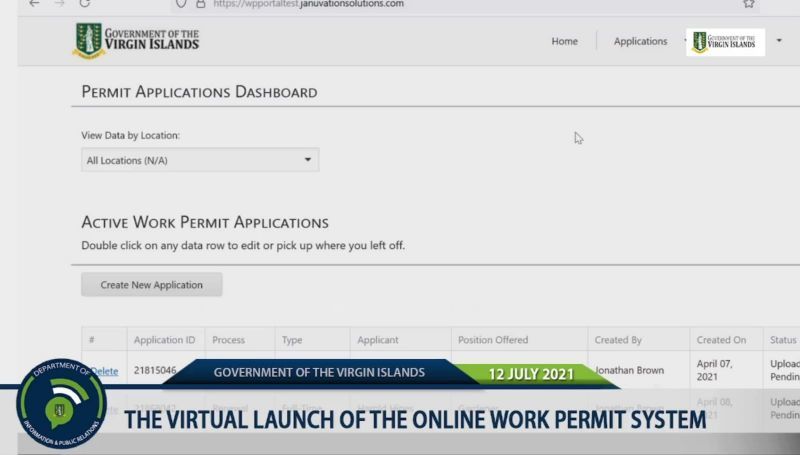Click the Government of the Virgin Islands header logo
Image resolution: width=800 pixels, height=455 pixels.
pos(136,40)
